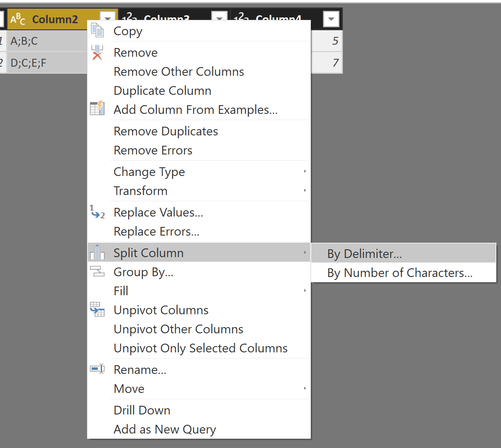This screenshot has width=501, height=448.
Task: Expand the Move submenu arrow
Action: click(x=305, y=388)
